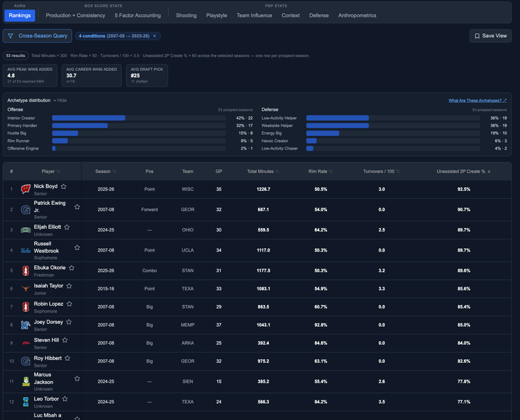
Task: Hide the Archetype distribution panel
Action: click(60, 100)
